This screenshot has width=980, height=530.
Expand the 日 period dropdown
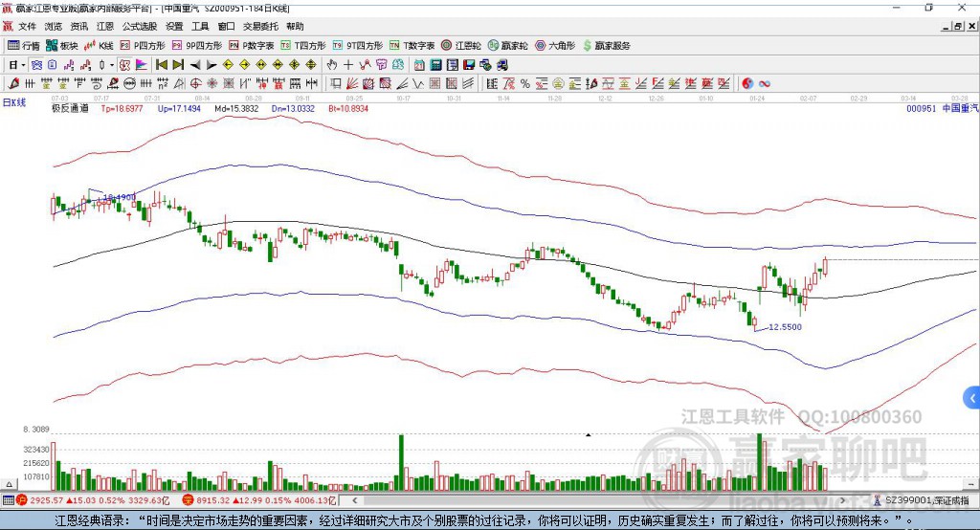coord(23,64)
